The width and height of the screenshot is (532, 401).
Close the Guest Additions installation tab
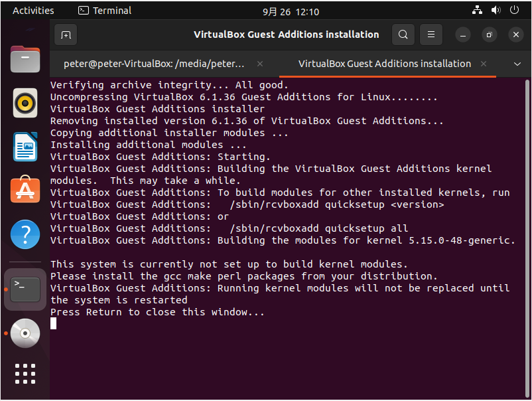[x=484, y=64]
